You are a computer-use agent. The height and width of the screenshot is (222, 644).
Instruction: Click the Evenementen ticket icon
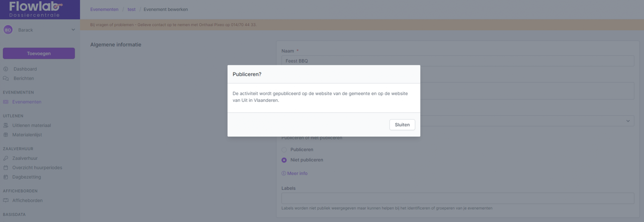pyautogui.click(x=5, y=102)
